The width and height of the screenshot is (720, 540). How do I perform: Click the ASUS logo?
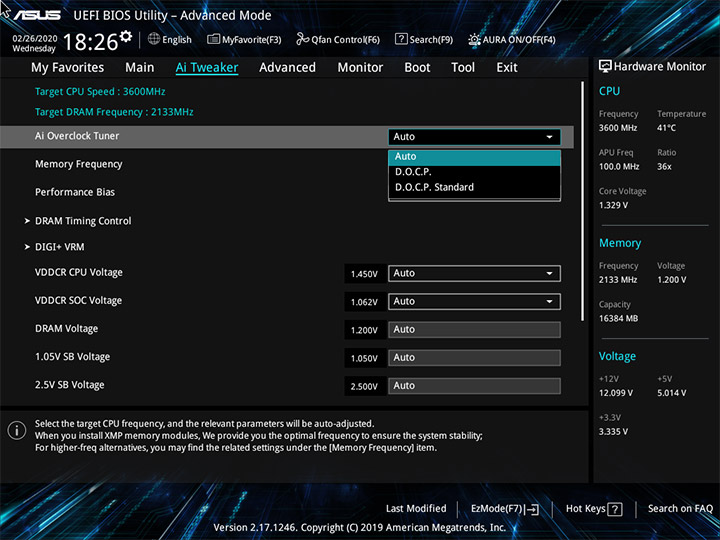click(x=37, y=15)
